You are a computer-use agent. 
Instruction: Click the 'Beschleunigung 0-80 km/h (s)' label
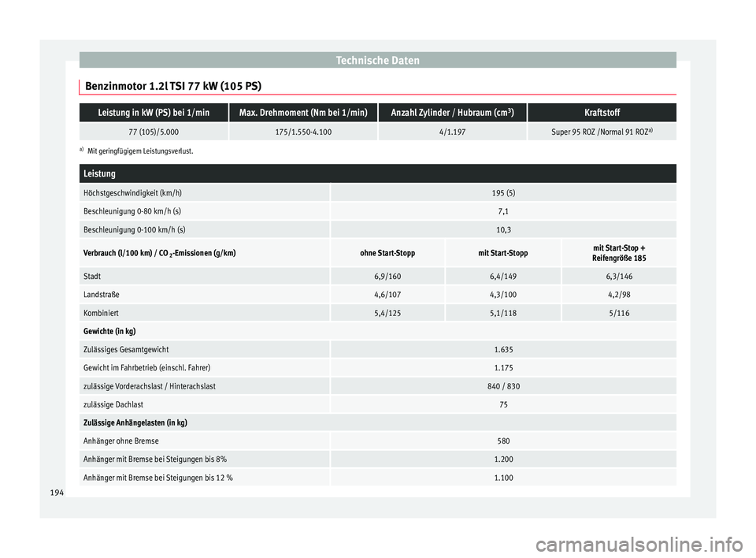[x=132, y=211]
